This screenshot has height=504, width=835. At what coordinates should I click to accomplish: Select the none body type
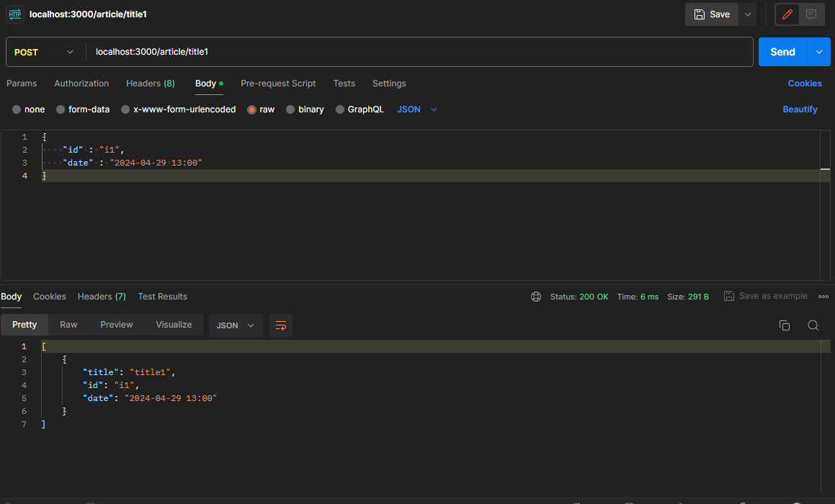pos(29,109)
